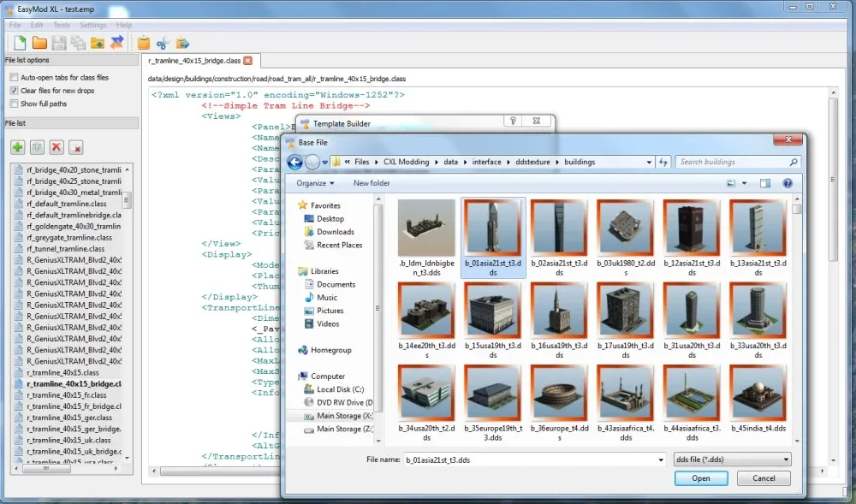The height and width of the screenshot is (504, 856).
Task: Click the red X remove file icon
Action: tap(56, 147)
